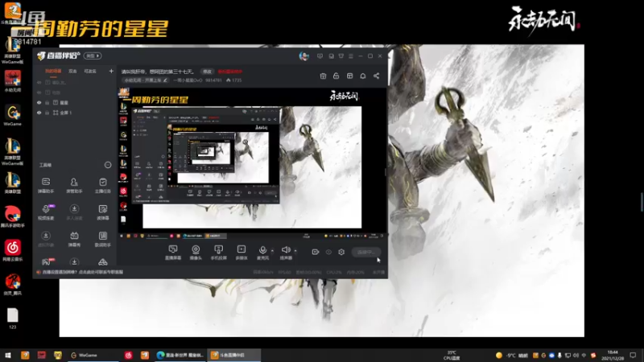Switch to 我的场景 tab
The image size is (644, 362).
tap(53, 72)
